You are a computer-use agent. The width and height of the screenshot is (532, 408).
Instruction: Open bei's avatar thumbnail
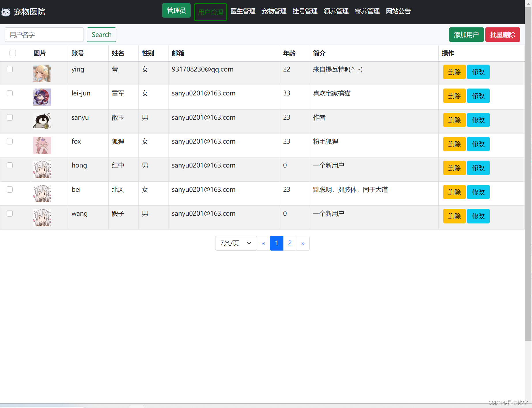42,193
